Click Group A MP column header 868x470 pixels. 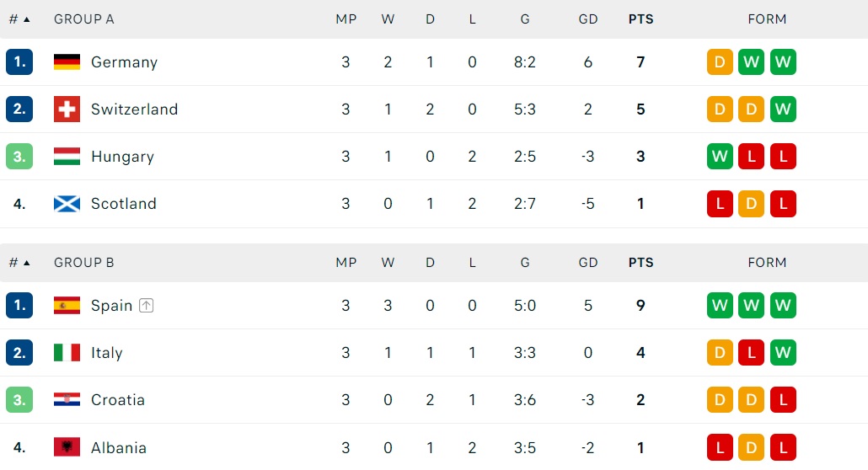(346, 19)
